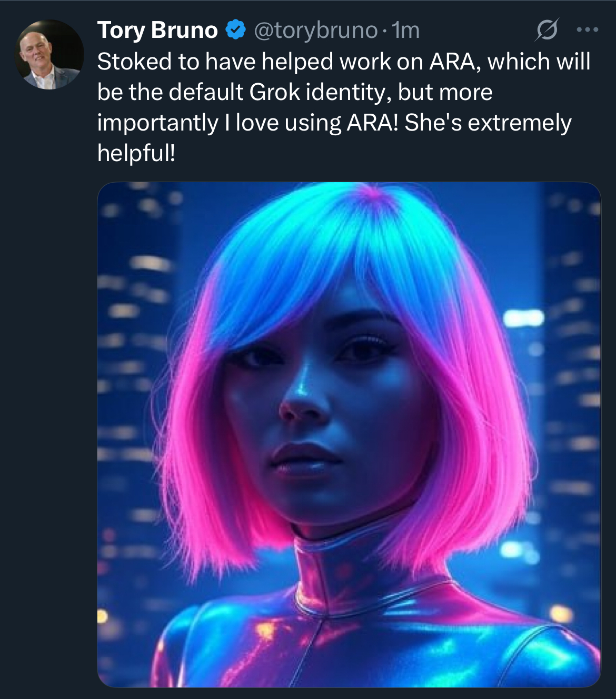Screen dimensions: 616x699
Task: Open the attached ARA image
Action: click(x=349, y=435)
